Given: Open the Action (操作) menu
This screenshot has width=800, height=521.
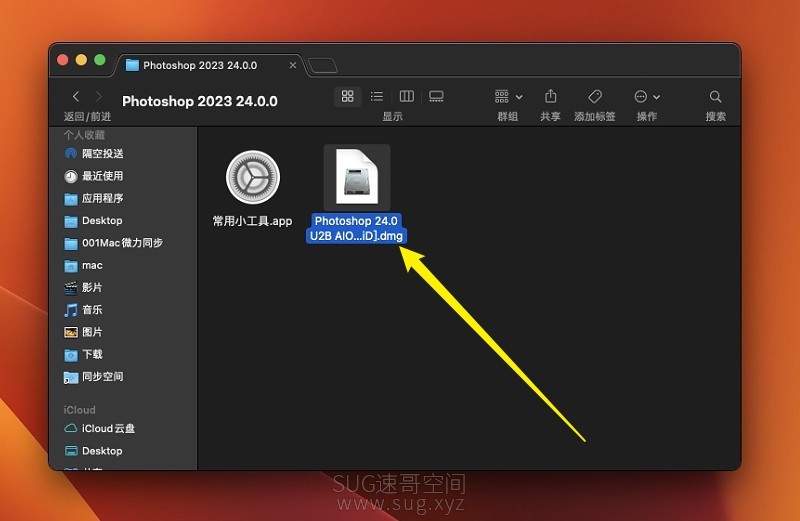Looking at the screenshot, I should (647, 96).
